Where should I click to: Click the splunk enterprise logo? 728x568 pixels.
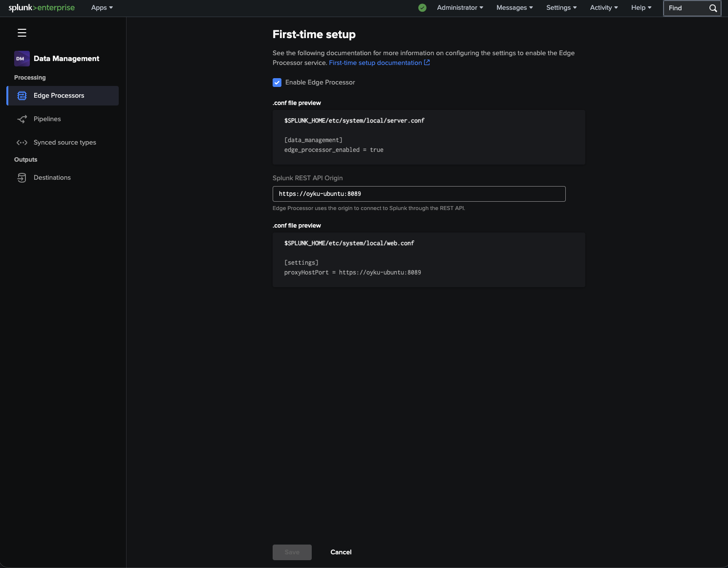pyautogui.click(x=42, y=8)
